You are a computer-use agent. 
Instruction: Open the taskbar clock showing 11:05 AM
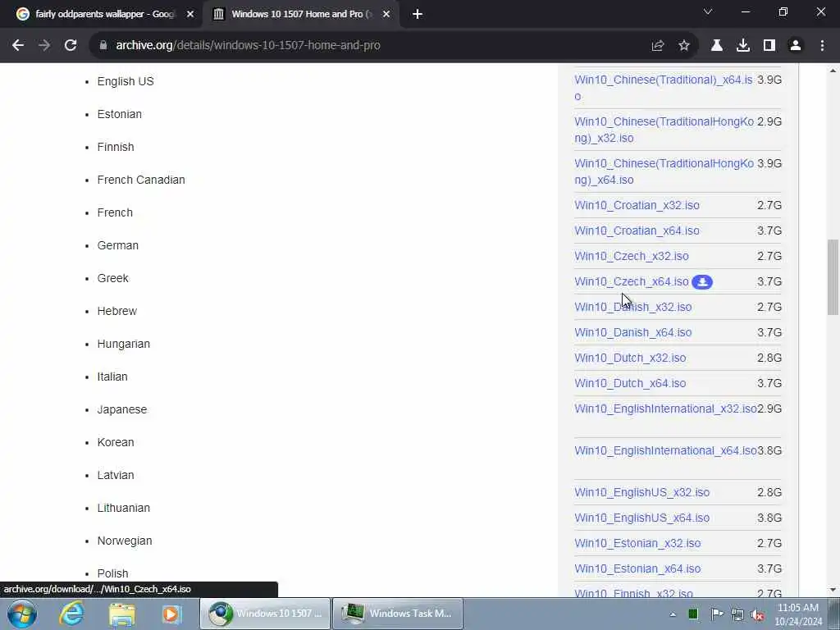798,614
